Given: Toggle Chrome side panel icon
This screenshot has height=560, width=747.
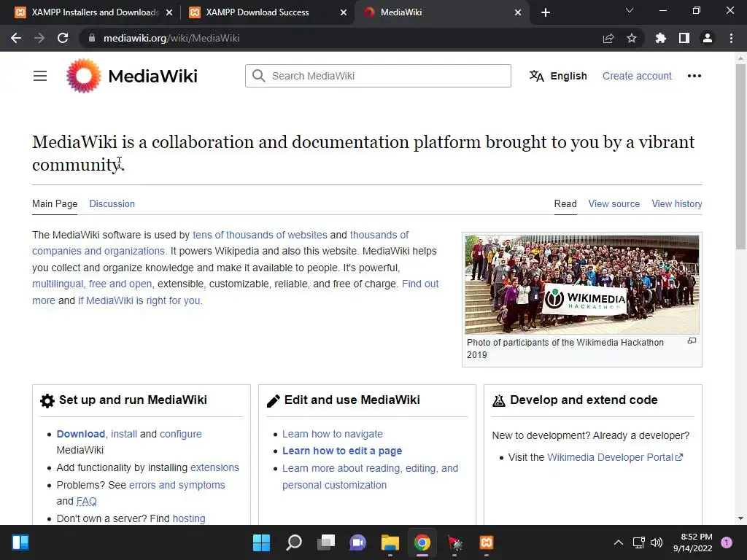Looking at the screenshot, I should coord(684,38).
